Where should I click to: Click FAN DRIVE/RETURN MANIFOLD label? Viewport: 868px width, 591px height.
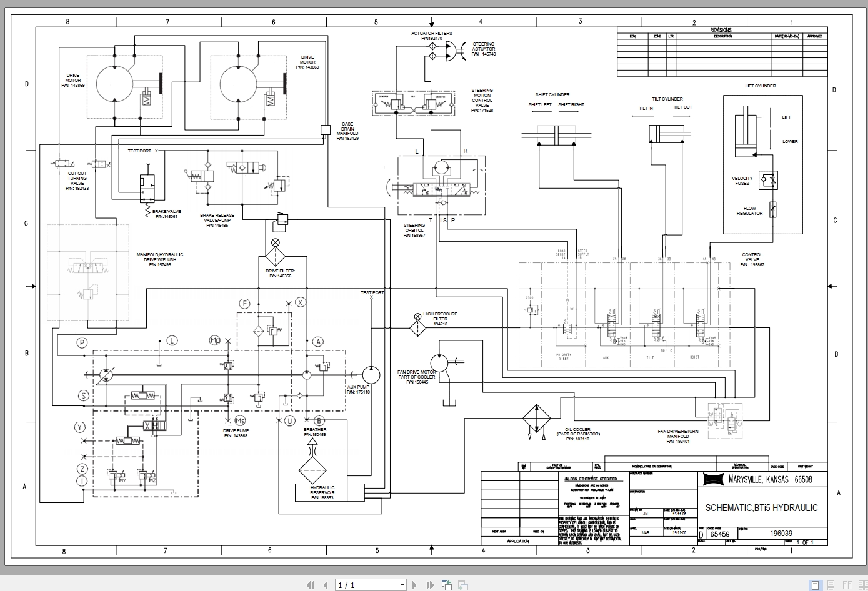click(678, 436)
